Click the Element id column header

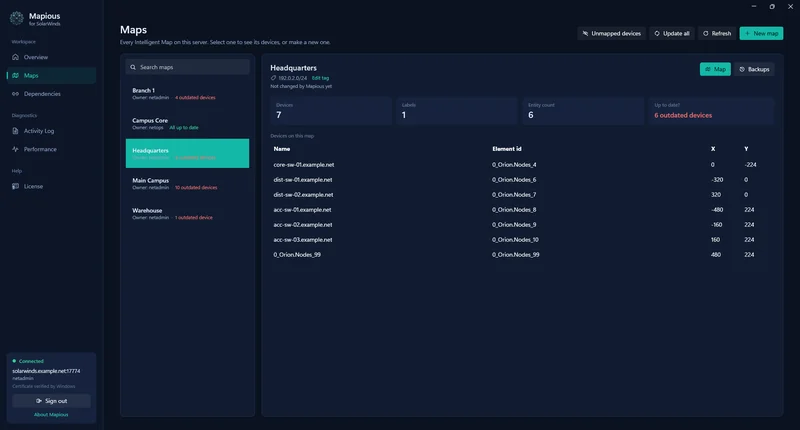pyautogui.click(x=507, y=149)
